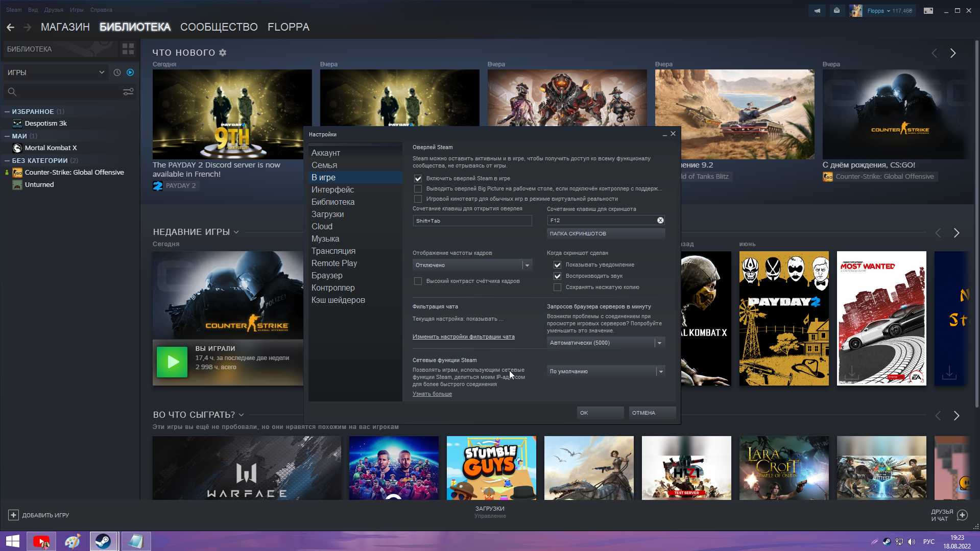The image size is (980, 551).
Task: Go to the МАГАЗИН tab
Action: click(65, 27)
